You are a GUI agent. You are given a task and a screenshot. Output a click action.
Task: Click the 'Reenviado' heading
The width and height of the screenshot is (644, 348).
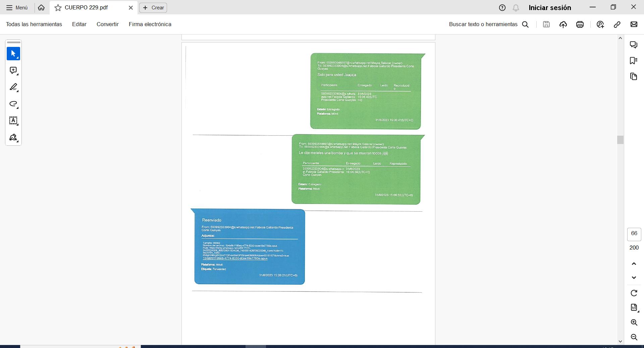pyautogui.click(x=212, y=220)
